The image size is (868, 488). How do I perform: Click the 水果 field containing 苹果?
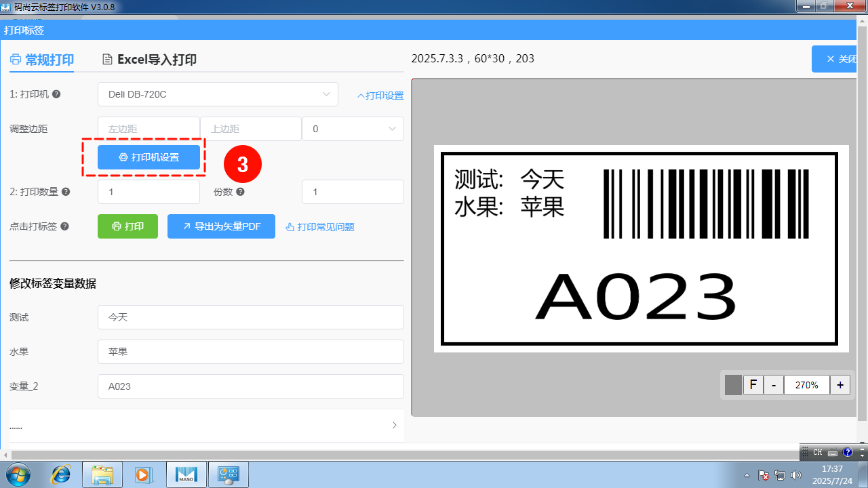[x=251, y=352]
